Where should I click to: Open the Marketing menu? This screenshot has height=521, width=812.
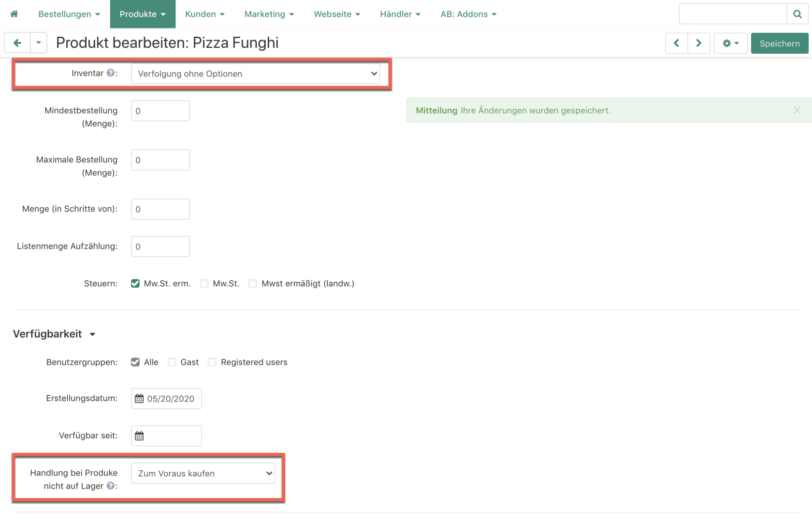[x=269, y=14]
